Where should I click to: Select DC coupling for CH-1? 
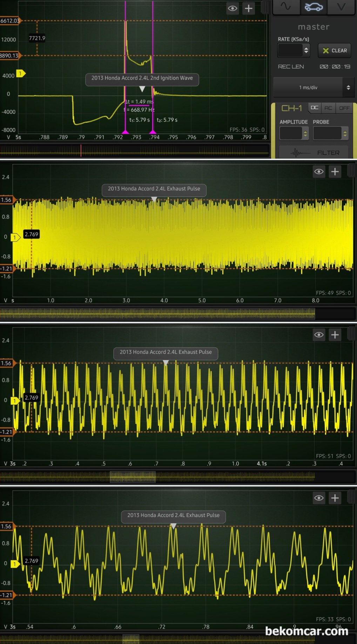click(x=315, y=108)
